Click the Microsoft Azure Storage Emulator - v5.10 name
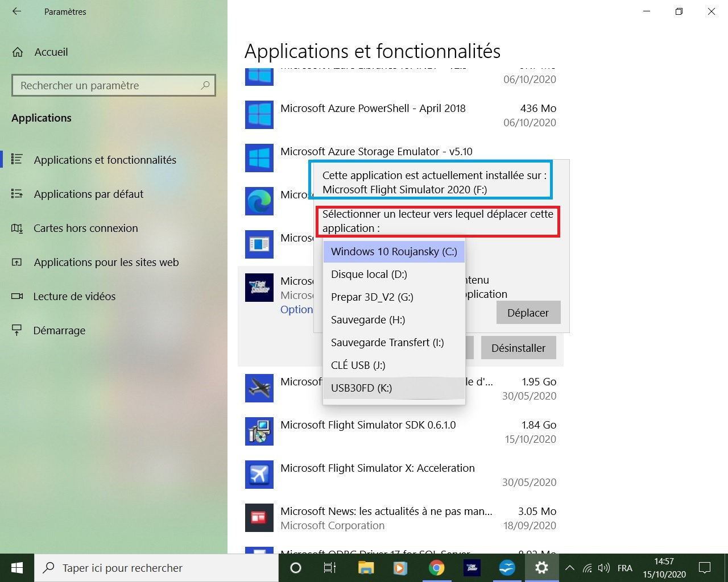 click(377, 151)
